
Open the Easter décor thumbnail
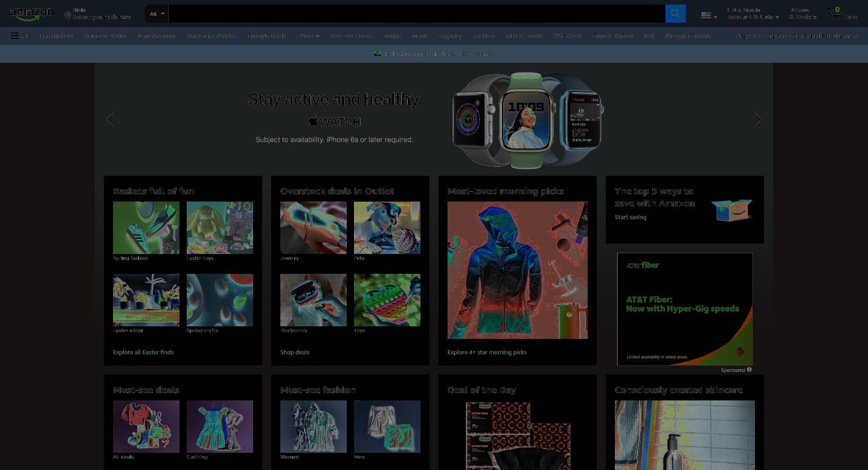146,300
